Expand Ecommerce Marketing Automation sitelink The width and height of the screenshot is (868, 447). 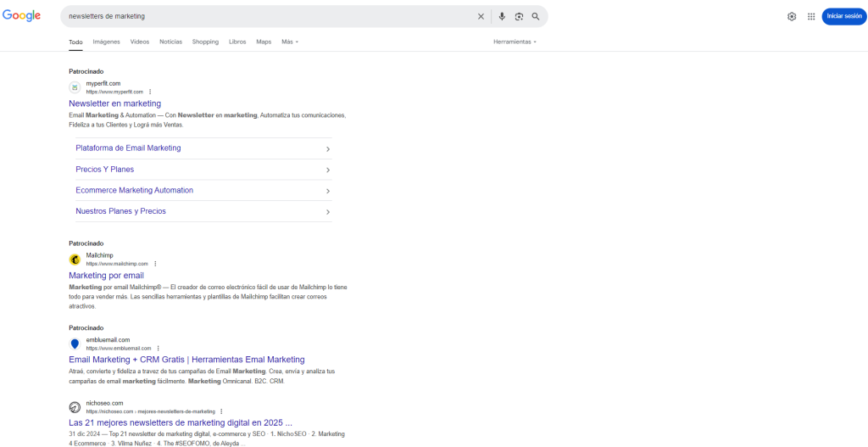tap(327, 191)
